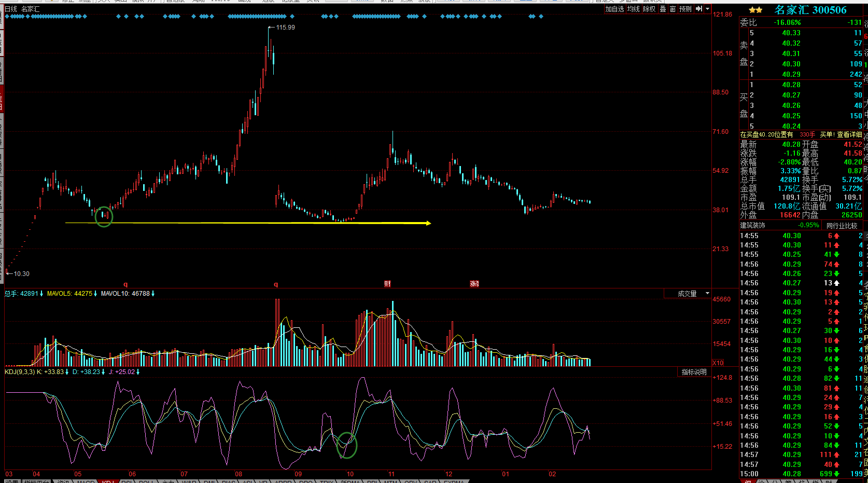Click the buy 1 price 40.28
This screenshot has width=868, height=483.
pos(791,85)
